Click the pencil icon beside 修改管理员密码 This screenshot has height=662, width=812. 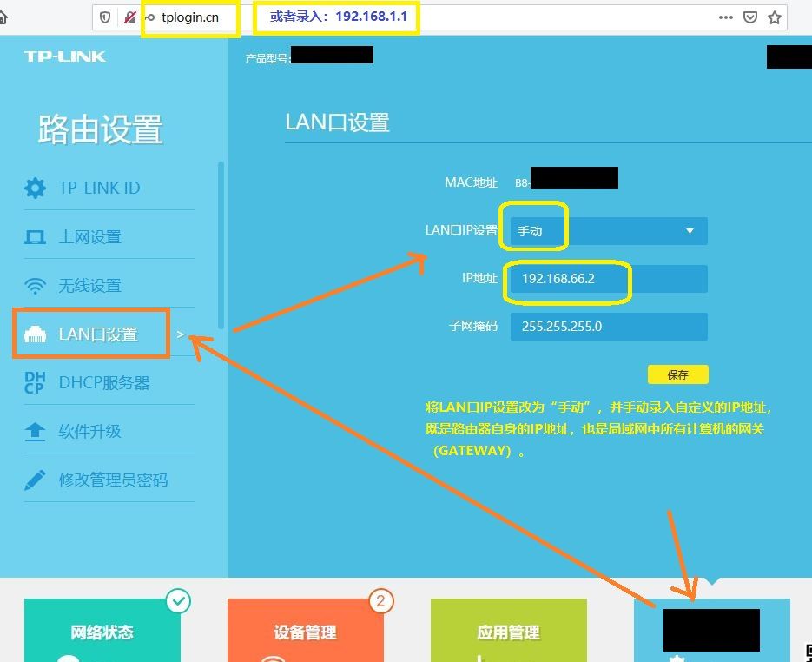[35, 480]
